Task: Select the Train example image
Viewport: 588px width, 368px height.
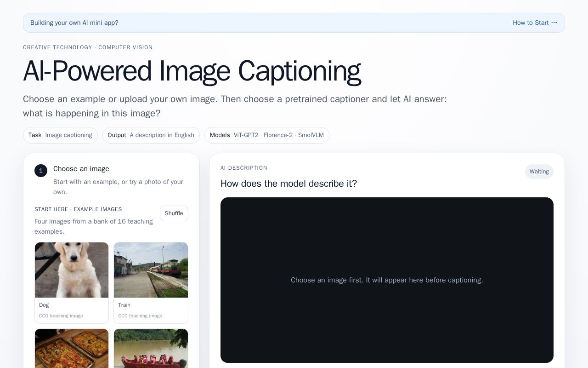Action: [151, 283]
